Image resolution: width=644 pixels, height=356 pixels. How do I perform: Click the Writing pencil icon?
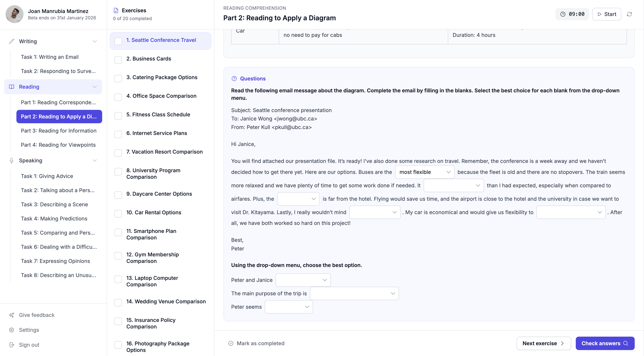[x=12, y=41]
